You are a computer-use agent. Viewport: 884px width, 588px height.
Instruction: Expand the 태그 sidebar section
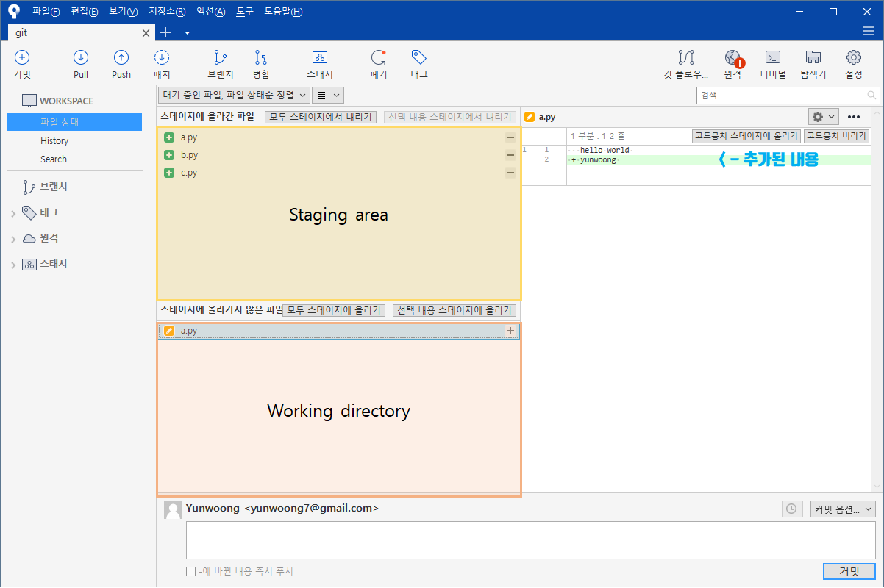13,213
